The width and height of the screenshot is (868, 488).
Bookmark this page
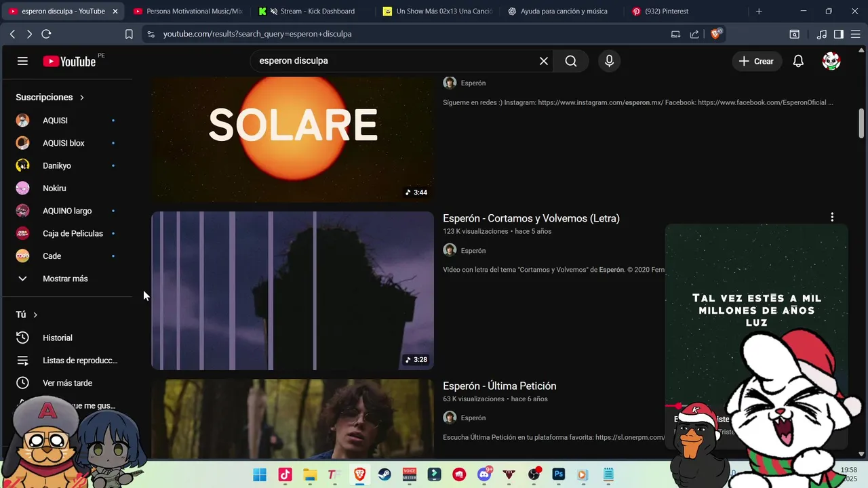point(129,34)
